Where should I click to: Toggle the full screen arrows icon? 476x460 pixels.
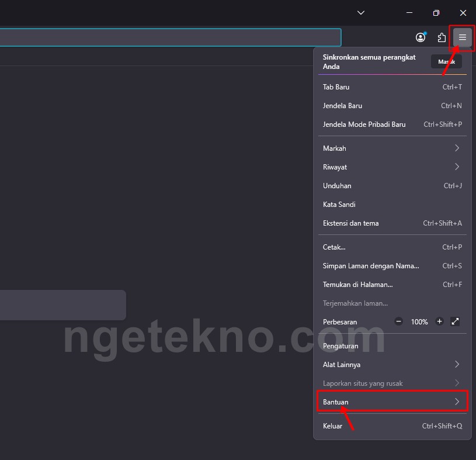pos(456,321)
